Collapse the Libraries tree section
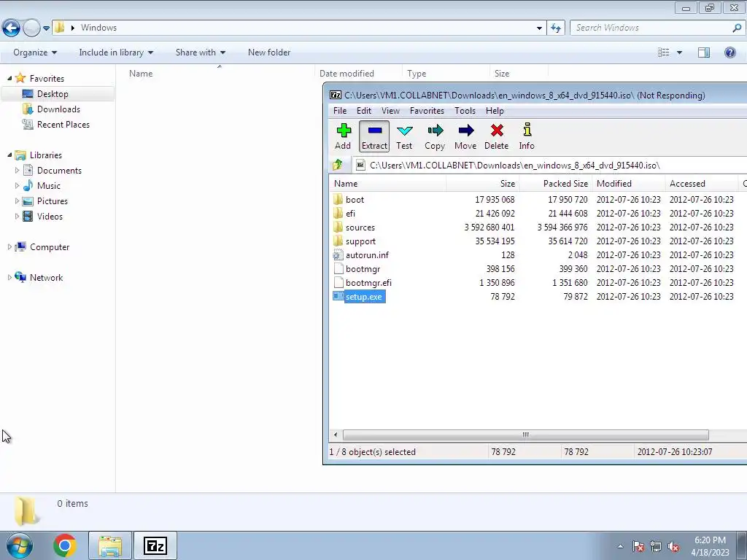747x560 pixels. tap(9, 155)
